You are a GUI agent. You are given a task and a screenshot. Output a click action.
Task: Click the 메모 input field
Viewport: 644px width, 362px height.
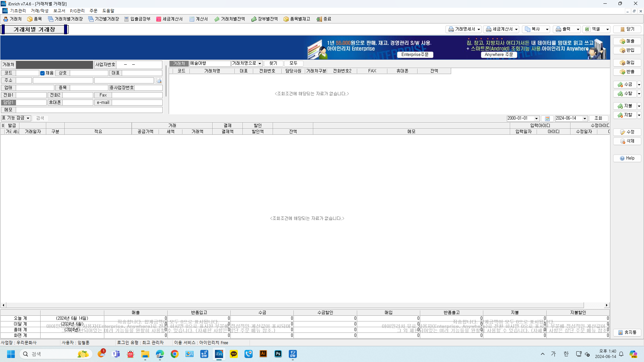(x=89, y=110)
